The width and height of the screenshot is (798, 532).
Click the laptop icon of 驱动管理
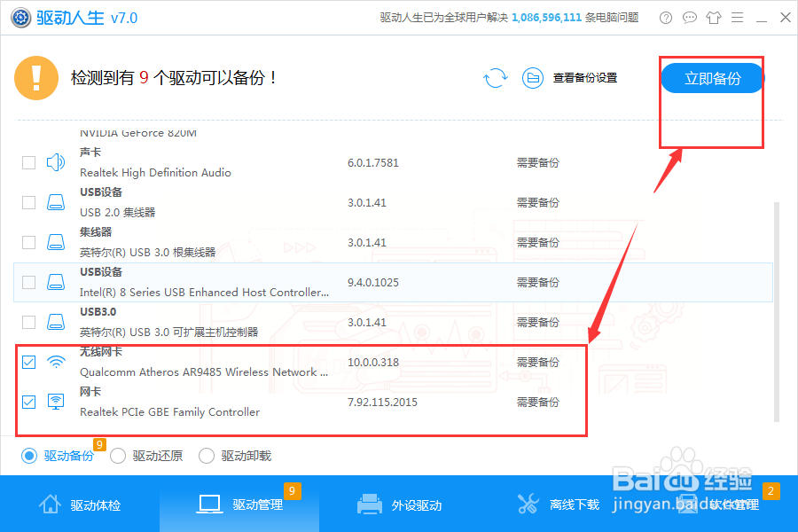point(209,504)
